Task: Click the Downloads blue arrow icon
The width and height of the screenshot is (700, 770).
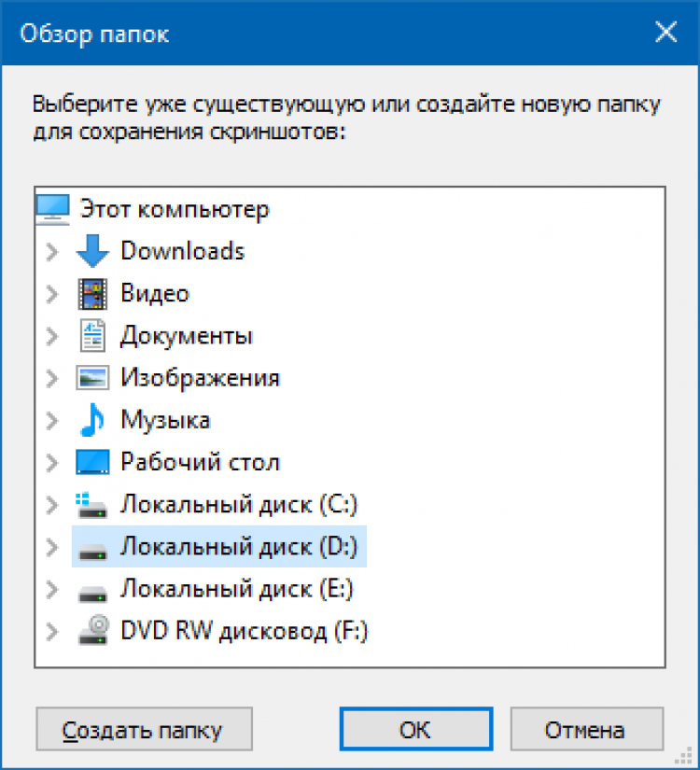Action: (x=92, y=251)
